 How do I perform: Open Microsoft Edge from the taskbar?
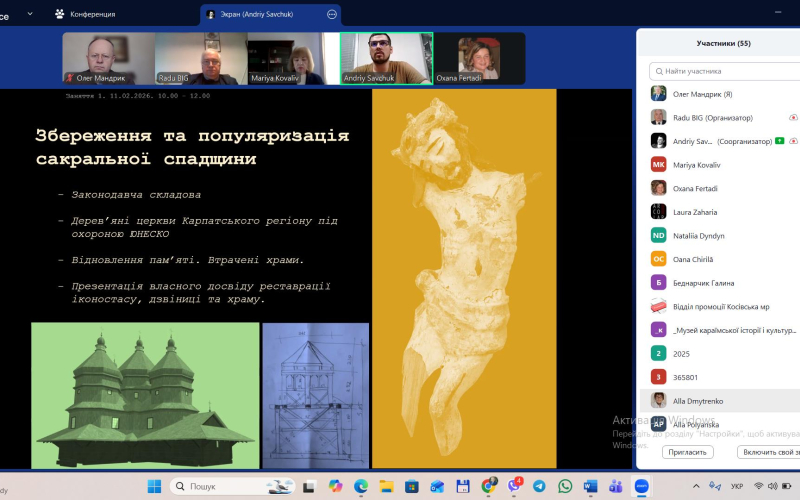361,486
